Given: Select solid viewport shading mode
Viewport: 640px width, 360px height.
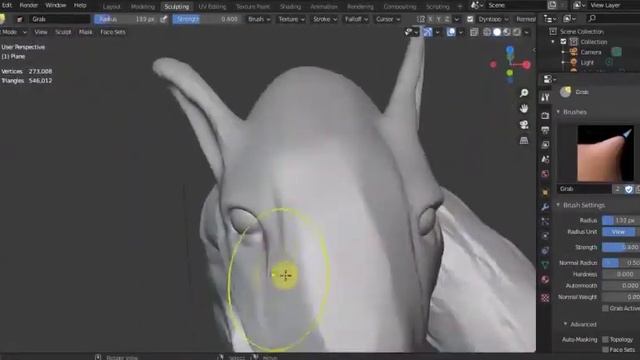Looking at the screenshot, I should tap(497, 32).
